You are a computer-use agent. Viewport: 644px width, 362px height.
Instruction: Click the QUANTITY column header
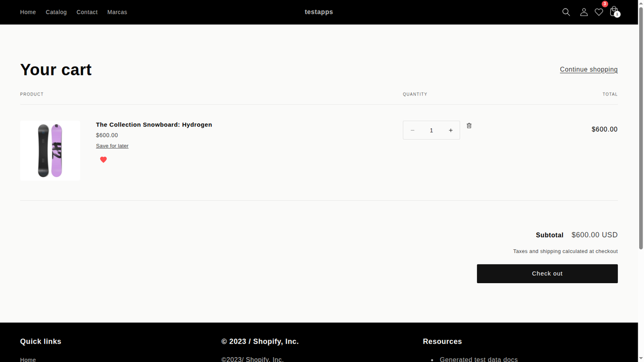(415, 94)
